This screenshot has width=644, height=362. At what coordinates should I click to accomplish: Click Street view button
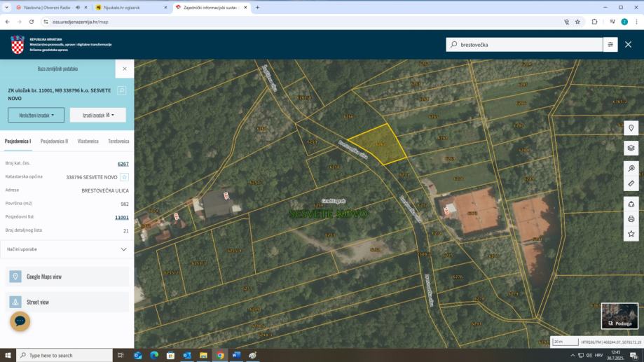[67, 302]
